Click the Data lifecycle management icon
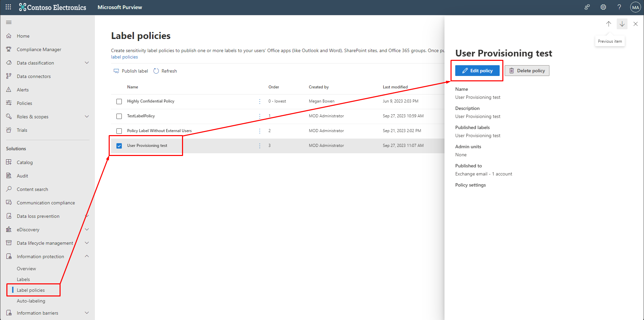This screenshot has width=644, height=320. pos(9,243)
